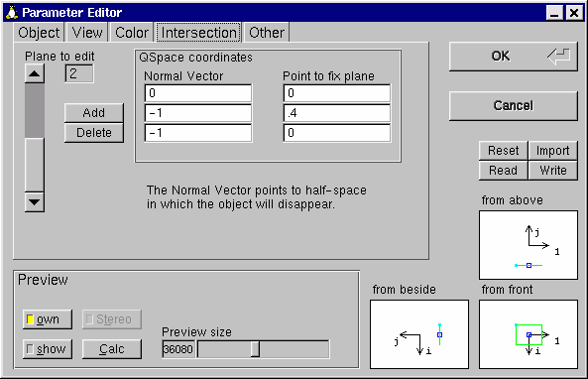Add a new intersection plane

[94, 112]
